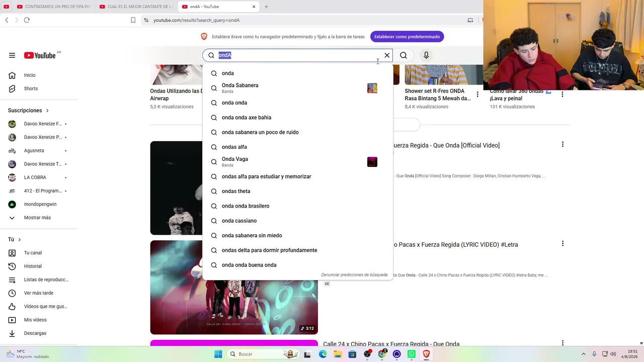Go to the YouTube home logo
This screenshot has height=362, width=644.
coord(40,55)
